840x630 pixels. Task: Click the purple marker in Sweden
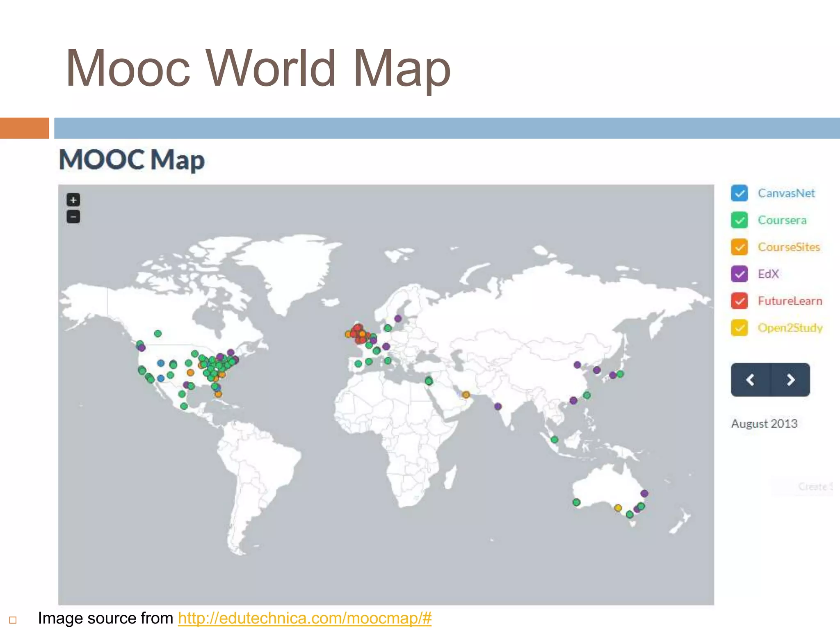(398, 319)
